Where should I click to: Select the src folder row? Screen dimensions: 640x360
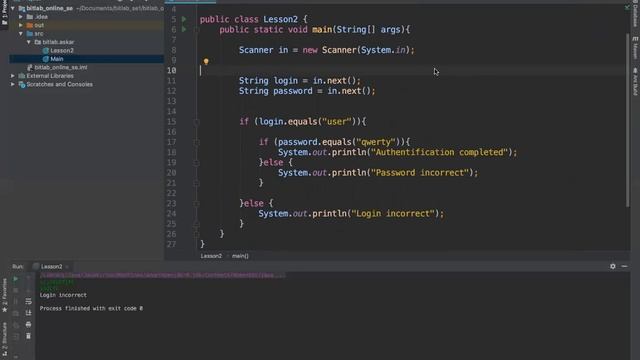pos(87,33)
